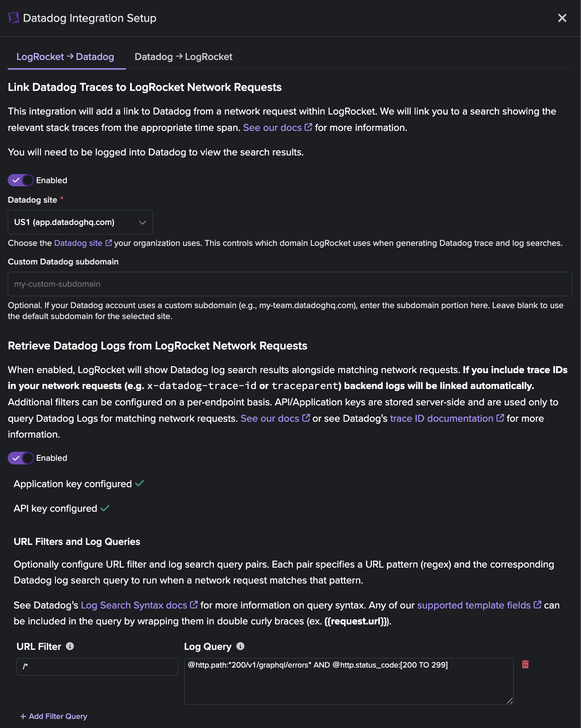Viewport: 581px width, 728px height.
Task: Delete the URL filter row with trash icon
Action: 526,664
